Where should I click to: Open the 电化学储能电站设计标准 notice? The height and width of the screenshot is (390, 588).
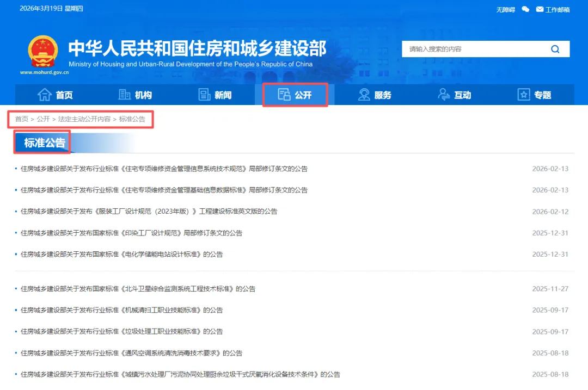click(x=121, y=255)
